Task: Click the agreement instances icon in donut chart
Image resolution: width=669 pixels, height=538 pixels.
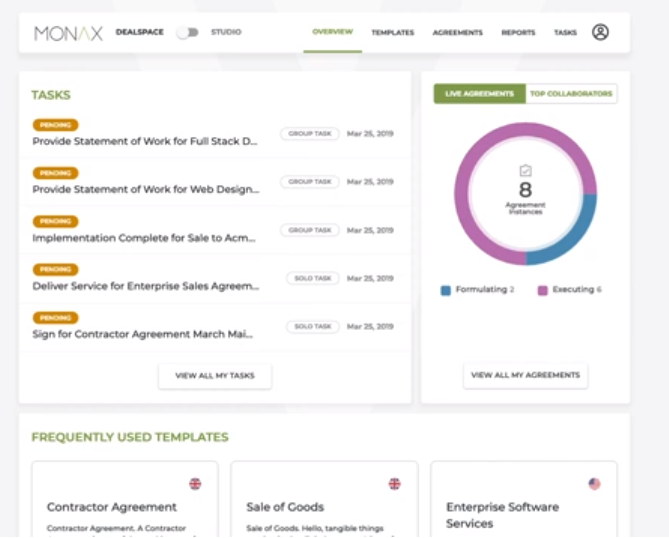Action: point(525,171)
